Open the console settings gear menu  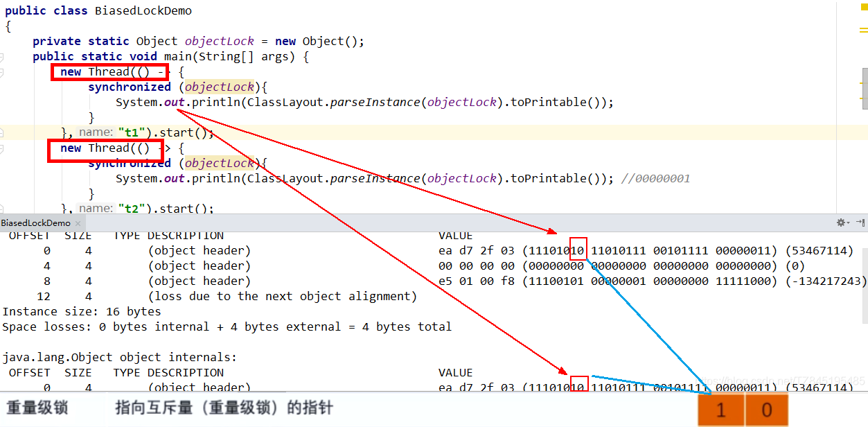click(842, 223)
